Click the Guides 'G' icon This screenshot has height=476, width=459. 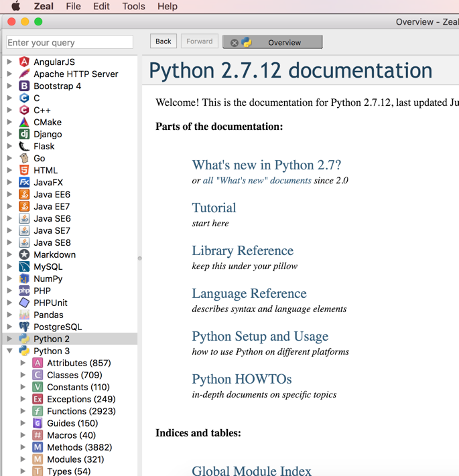coord(38,423)
